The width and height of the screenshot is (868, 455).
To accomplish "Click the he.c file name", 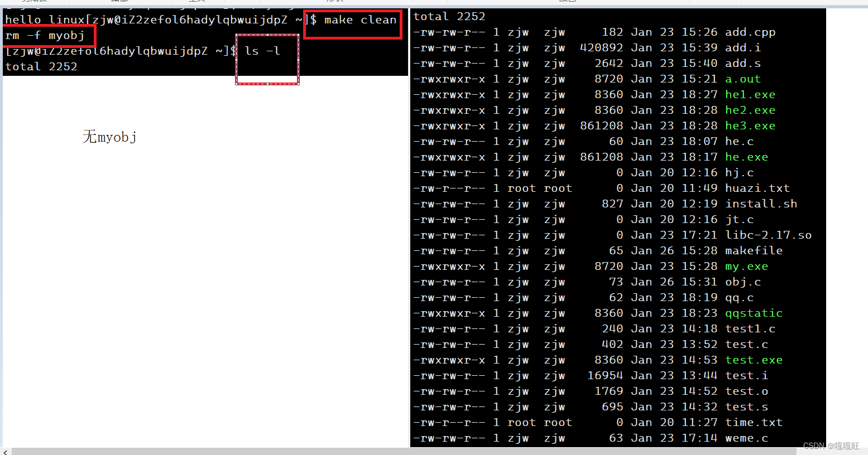I will click(739, 142).
